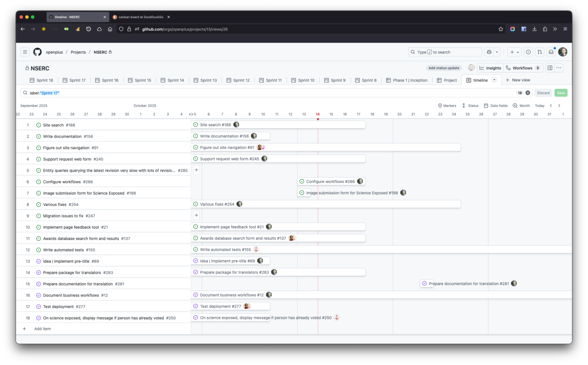Open the pull requests icon
Screen dimensions: 588x365
540,52
